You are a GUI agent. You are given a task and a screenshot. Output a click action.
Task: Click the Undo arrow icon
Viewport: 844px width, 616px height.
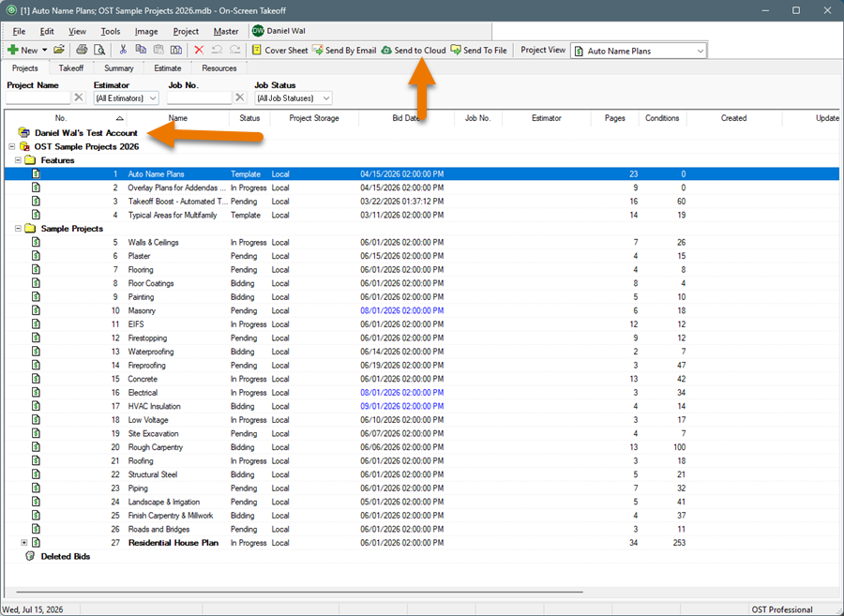217,50
